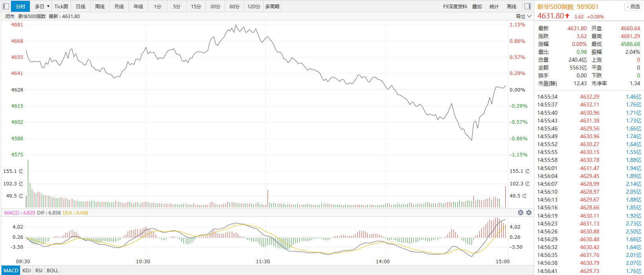This screenshot has width=644, height=275.
Task: Select the 最低 value 4586.68
Action: click(630, 44)
